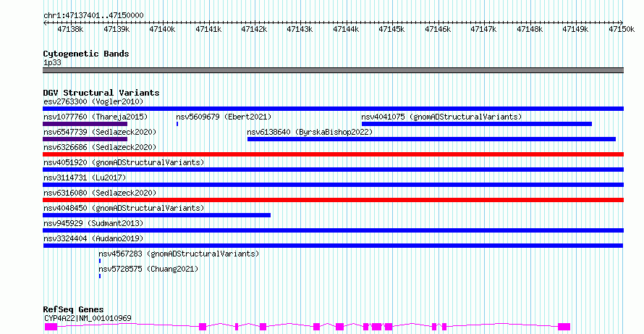Click nsv4051920 (gnomADStructuralVariants) label

point(124,162)
